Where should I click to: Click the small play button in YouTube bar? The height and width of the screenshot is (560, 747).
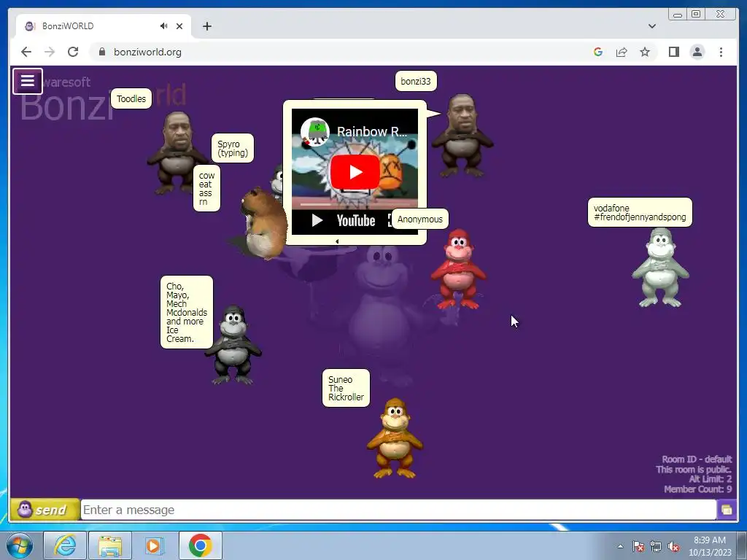point(317,220)
